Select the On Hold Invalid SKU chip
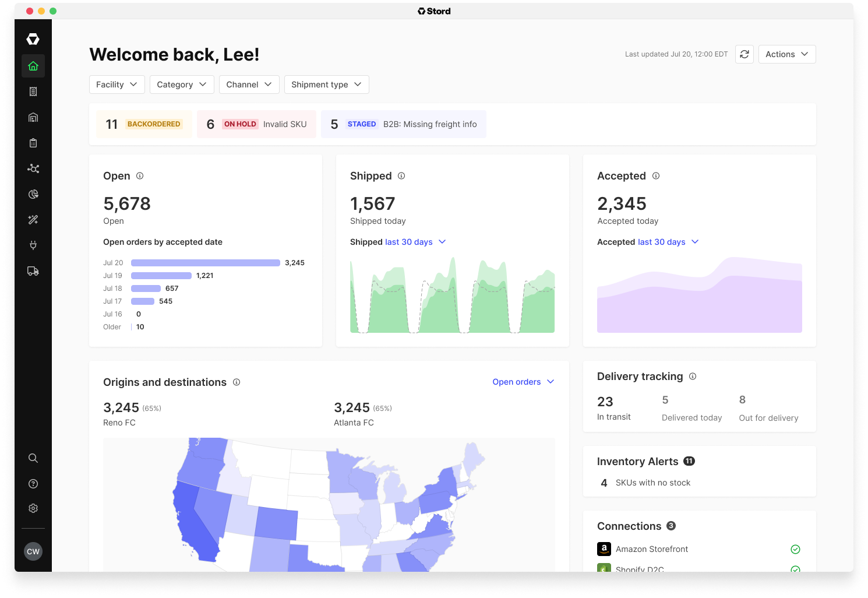 pyautogui.click(x=257, y=124)
